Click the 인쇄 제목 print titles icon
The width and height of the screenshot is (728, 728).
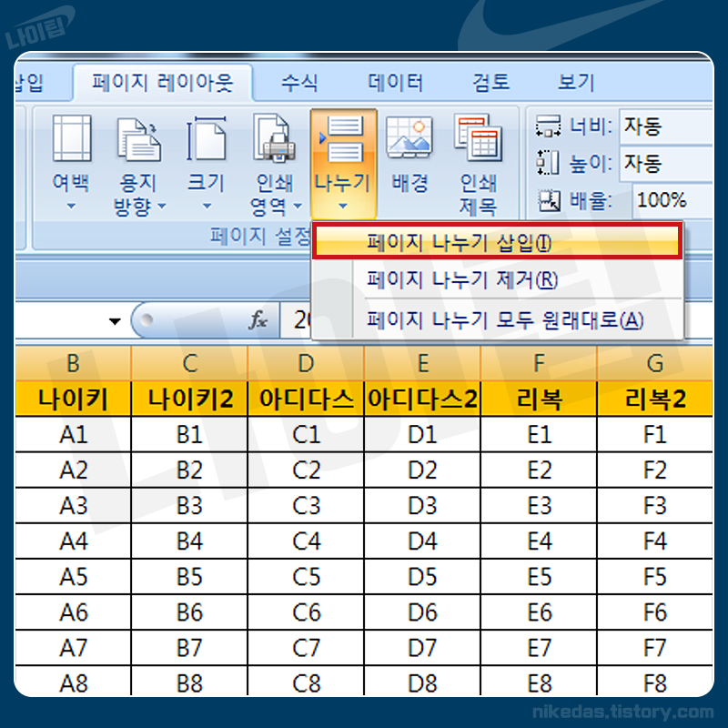tap(479, 137)
